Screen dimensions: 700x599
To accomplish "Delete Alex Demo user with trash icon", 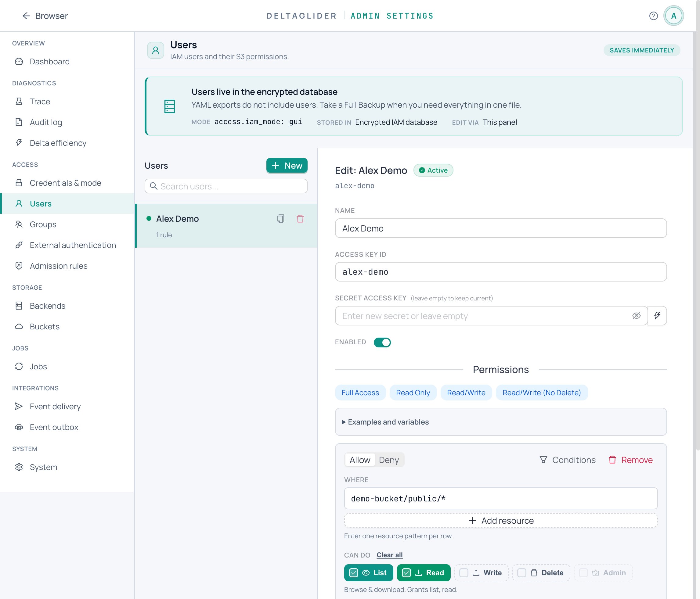I will point(300,219).
